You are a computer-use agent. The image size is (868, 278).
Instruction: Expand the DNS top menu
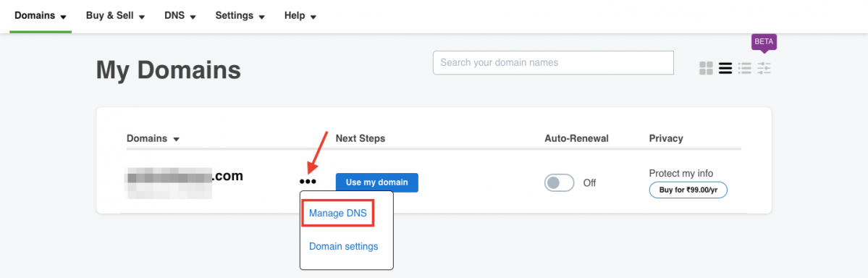180,15
